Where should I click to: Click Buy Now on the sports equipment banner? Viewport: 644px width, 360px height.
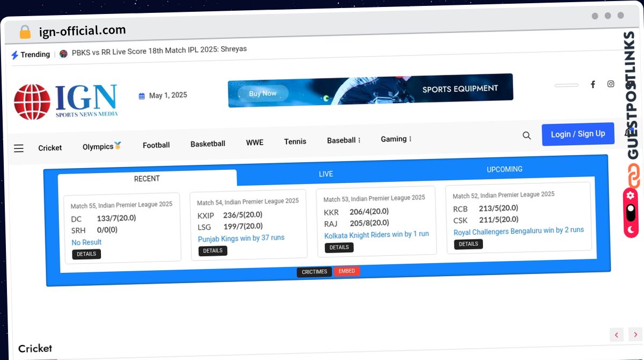(262, 93)
